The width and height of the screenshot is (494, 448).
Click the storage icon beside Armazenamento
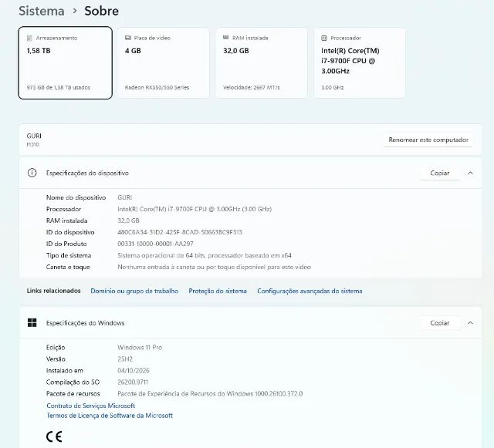[x=29, y=38]
